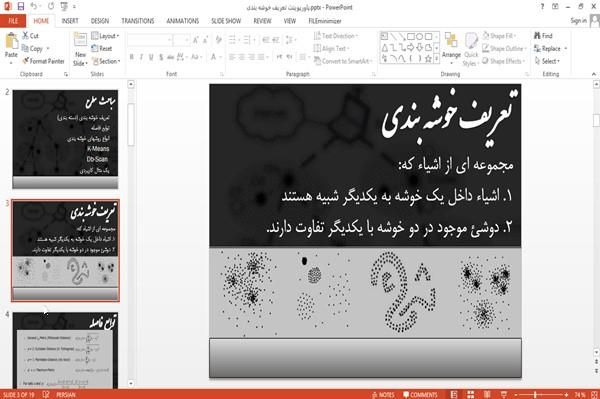This screenshot has height=399, width=600.
Task: Click the Save icon in quick access toolbar
Action: [21, 6]
